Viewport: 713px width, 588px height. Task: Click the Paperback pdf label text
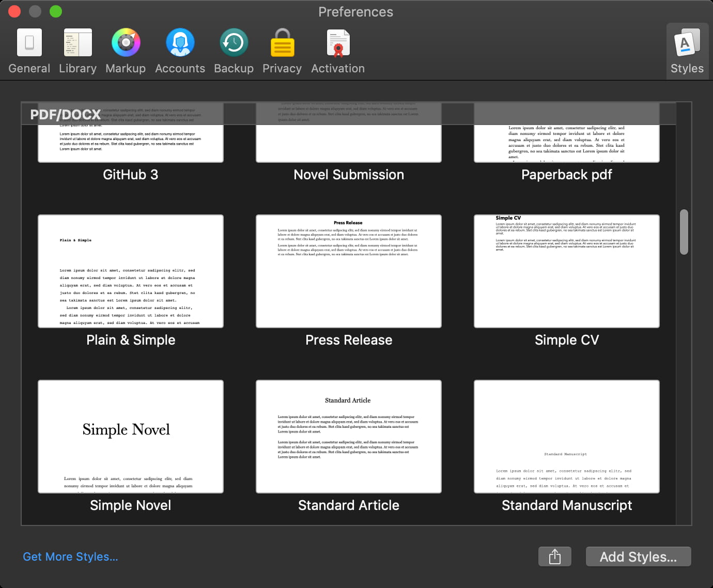pyautogui.click(x=567, y=175)
